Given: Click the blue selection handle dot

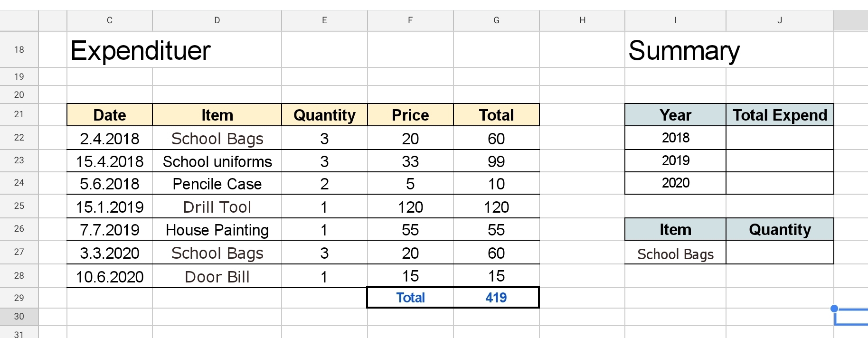Looking at the screenshot, I should tap(834, 309).
